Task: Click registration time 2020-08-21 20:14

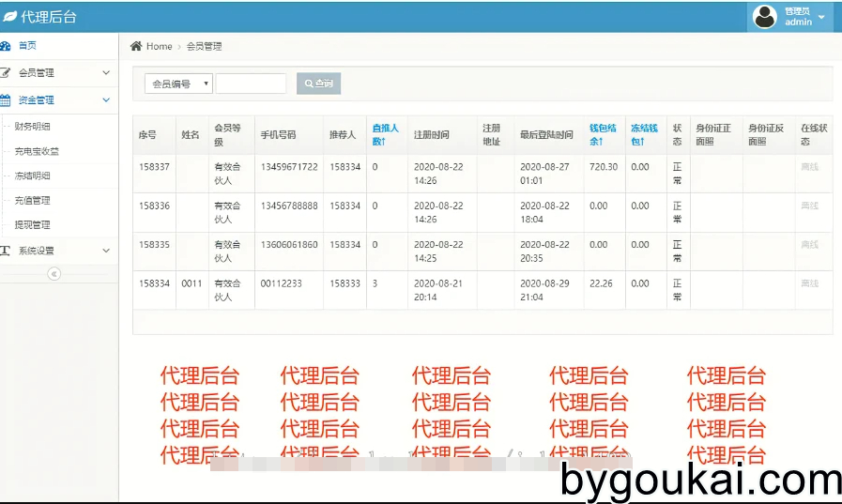Action: (438, 290)
